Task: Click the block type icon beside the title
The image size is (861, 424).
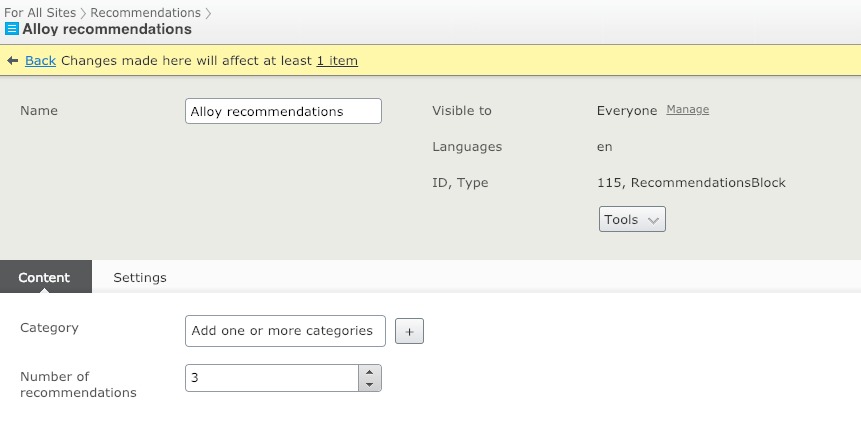Action: (12, 30)
